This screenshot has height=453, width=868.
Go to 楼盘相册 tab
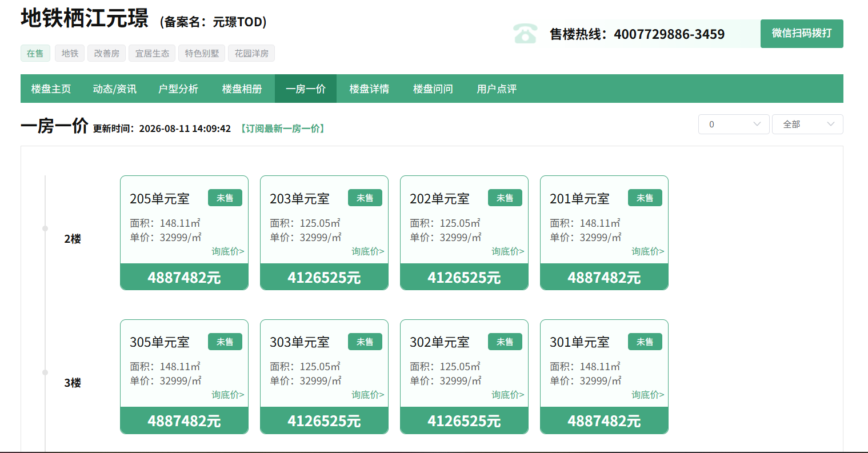click(242, 89)
